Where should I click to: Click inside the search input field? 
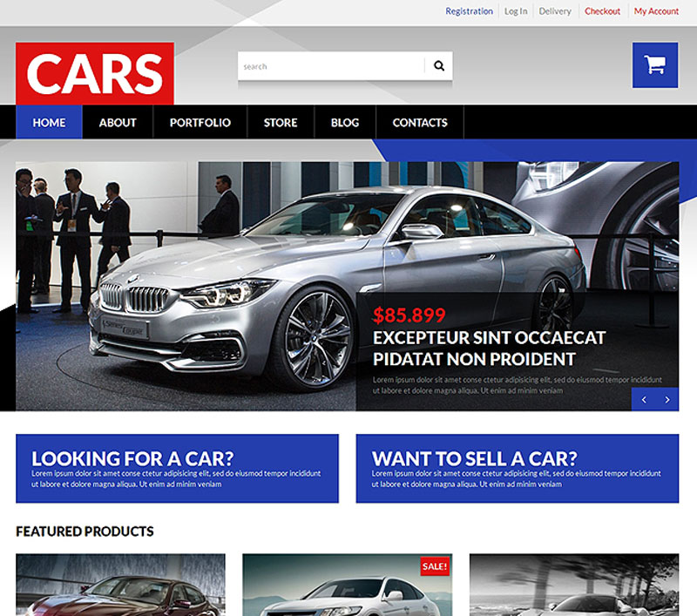(x=331, y=65)
